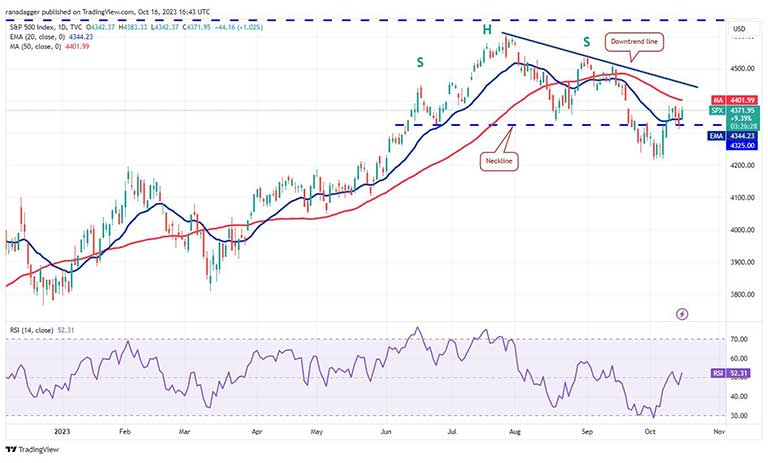768x463 pixels.
Task: Click the 4200.00 price axis label
Action: coord(743,166)
